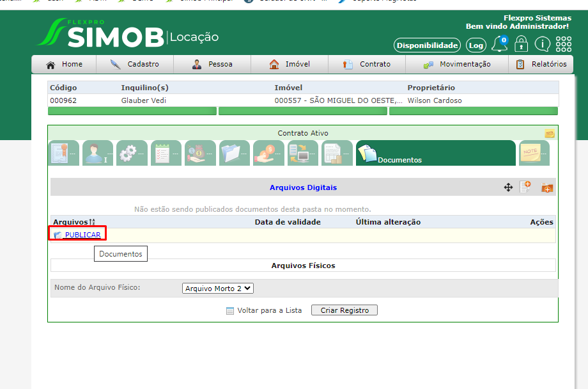
Task: Open the Pessoa menu
Action: [x=212, y=64]
